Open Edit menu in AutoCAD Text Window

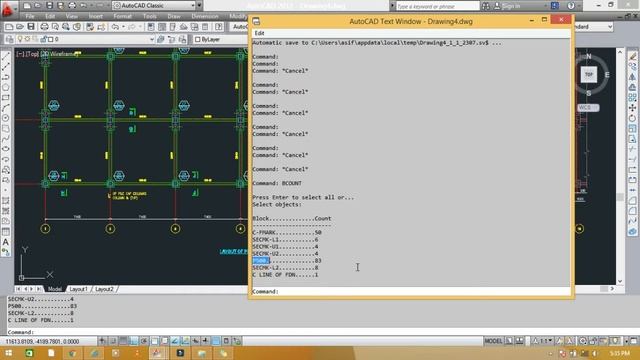[x=259, y=33]
